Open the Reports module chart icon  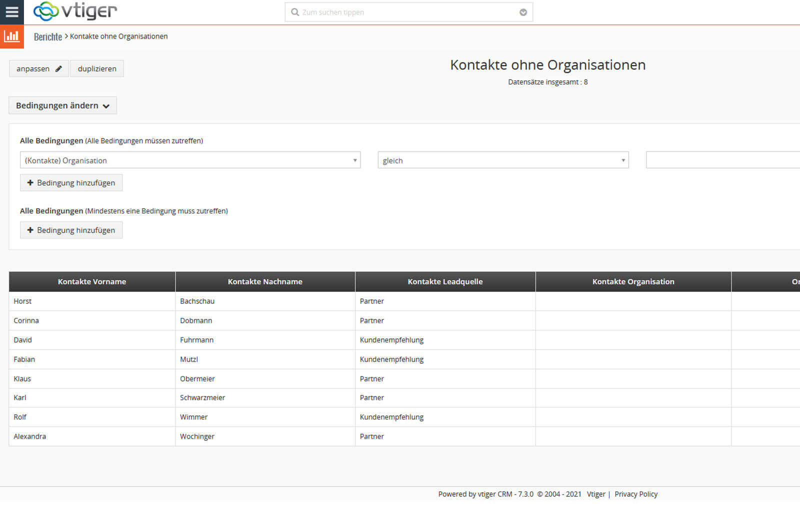[x=11, y=36]
